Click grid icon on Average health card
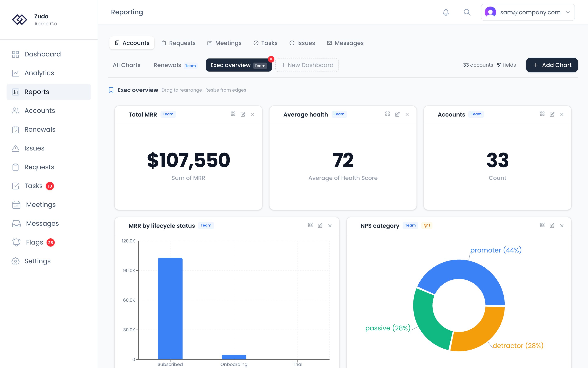 point(387,114)
